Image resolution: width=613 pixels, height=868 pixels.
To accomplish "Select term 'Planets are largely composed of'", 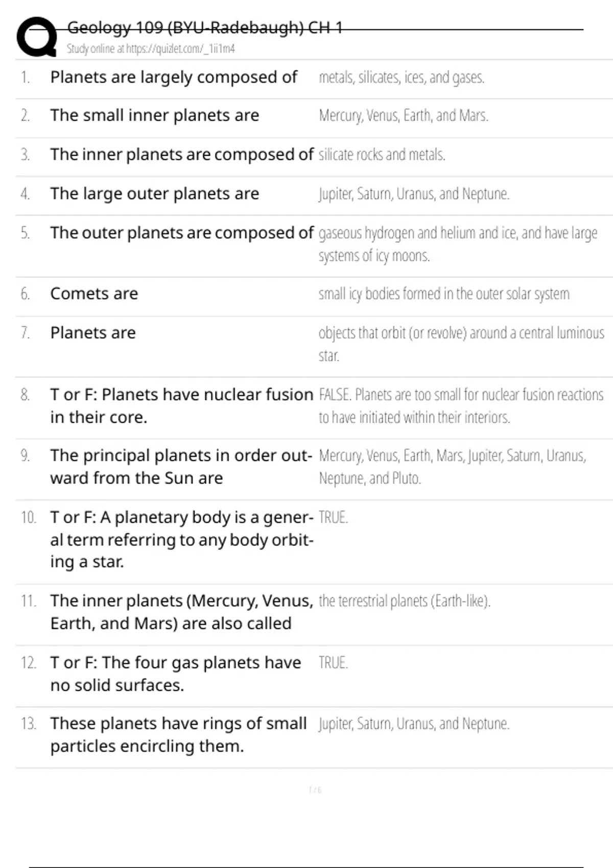I will pos(174,77).
